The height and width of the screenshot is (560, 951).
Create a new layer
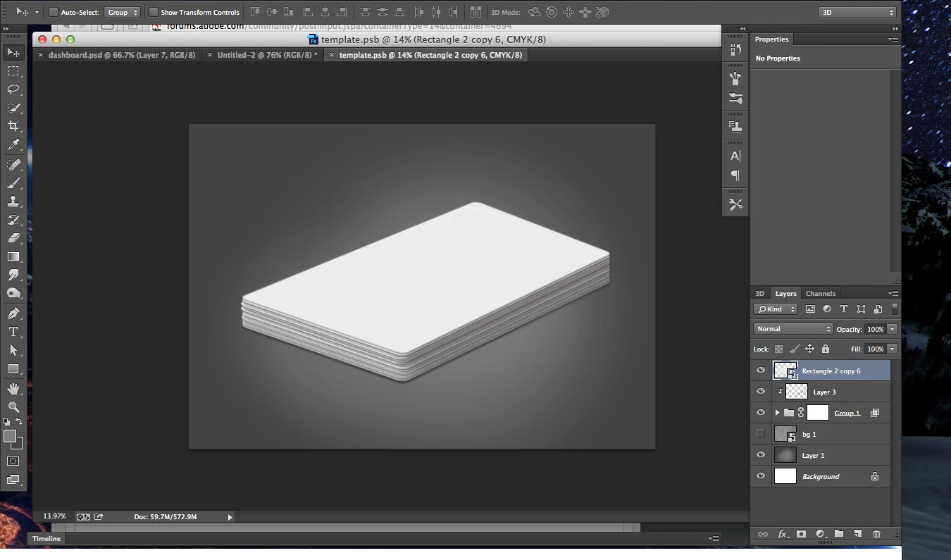tap(858, 534)
